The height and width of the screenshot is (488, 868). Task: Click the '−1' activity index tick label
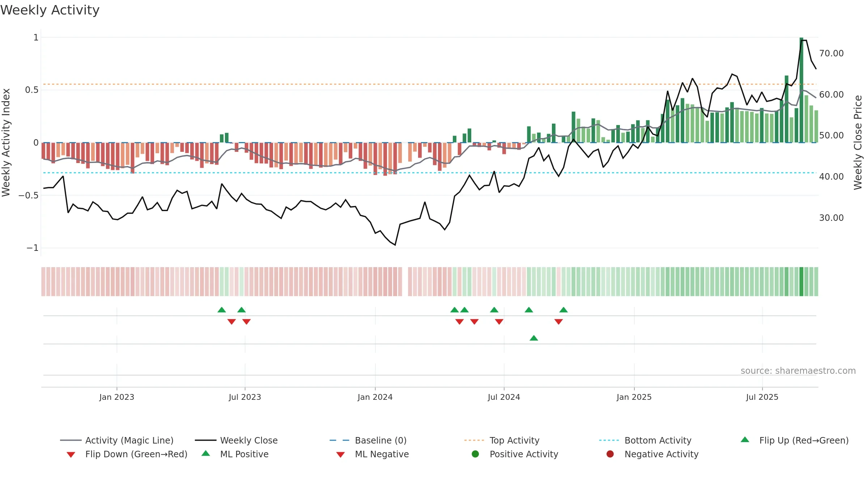coord(33,248)
